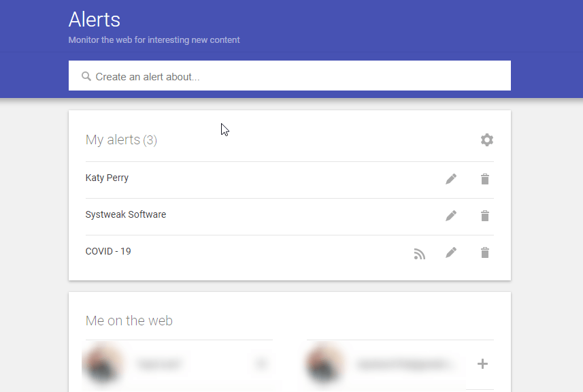Click the Alerts page title
This screenshot has width=583, height=392.
click(x=95, y=19)
